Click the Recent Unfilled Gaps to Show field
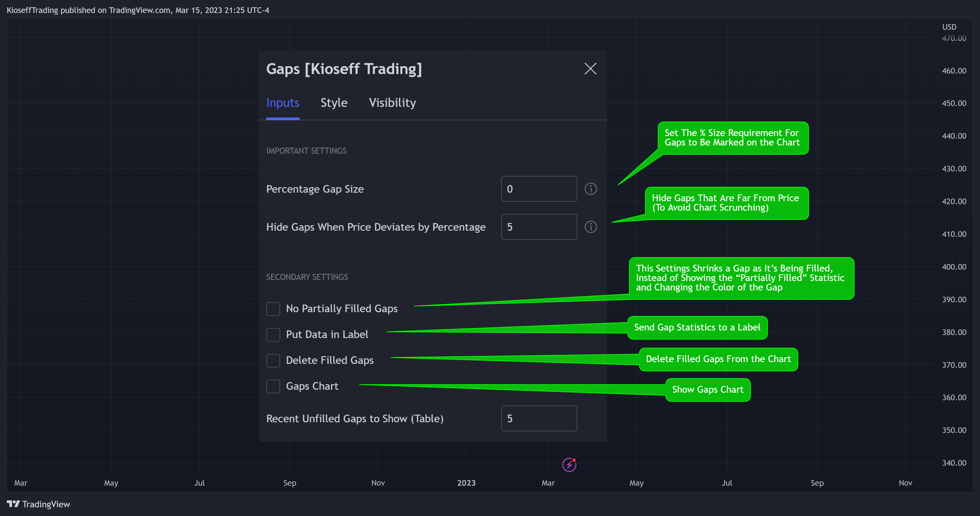Image resolution: width=980 pixels, height=516 pixels. pyautogui.click(x=539, y=418)
